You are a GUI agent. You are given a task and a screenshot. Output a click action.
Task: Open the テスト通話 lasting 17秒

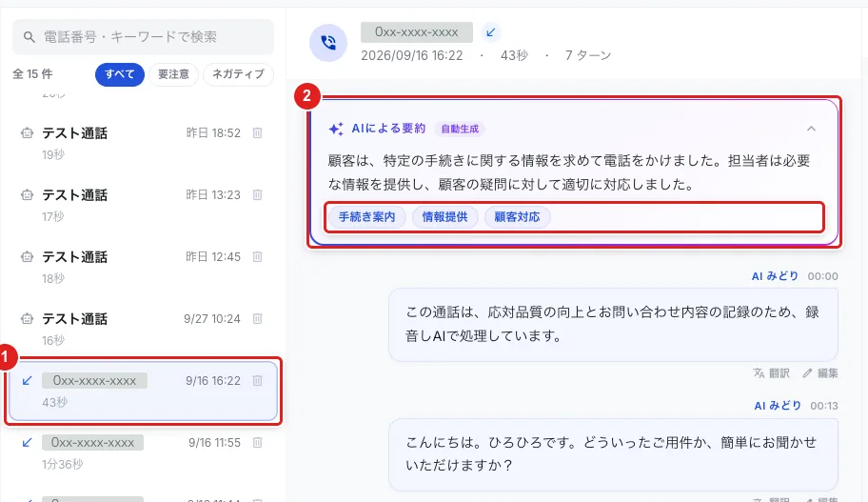[143, 205]
